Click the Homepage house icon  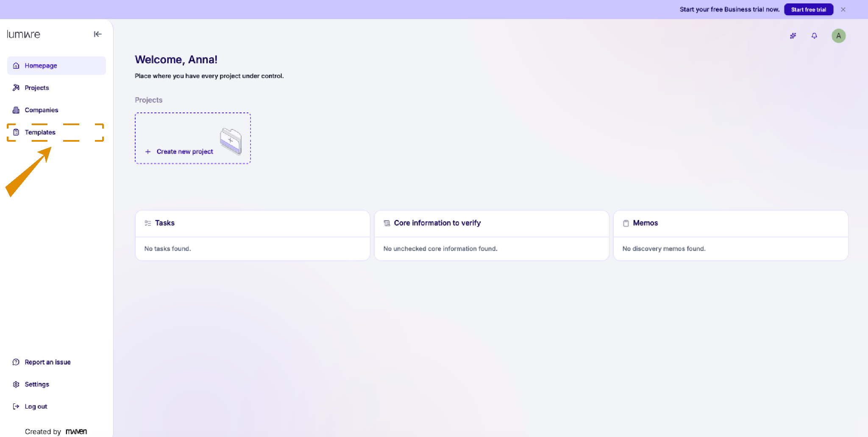coord(16,65)
